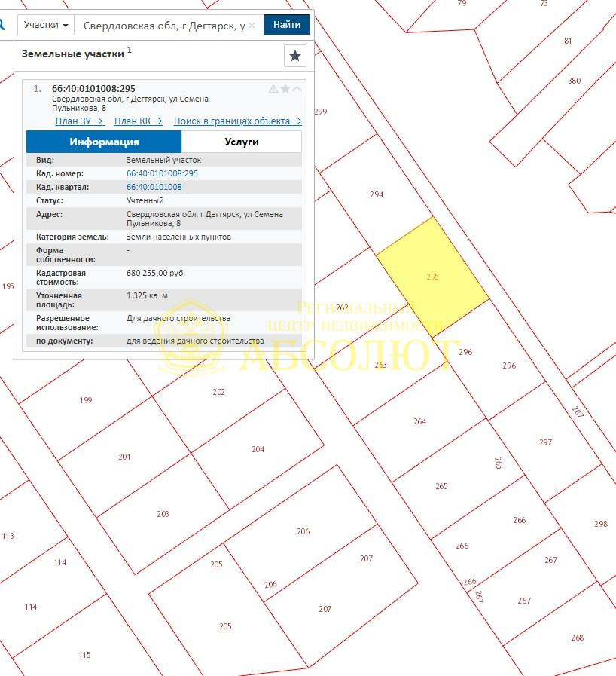Open cadastral number link 66:40:0101008:295
616x676 pixels.
point(162,173)
